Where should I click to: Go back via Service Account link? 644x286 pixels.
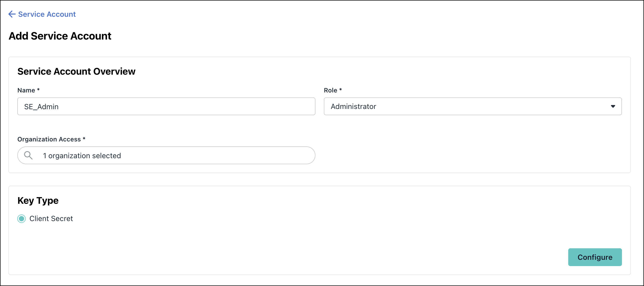pos(47,14)
